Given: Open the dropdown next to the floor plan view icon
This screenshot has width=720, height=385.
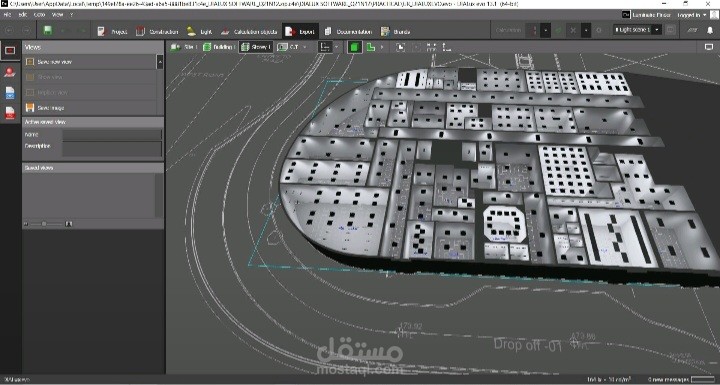Looking at the screenshot, I should [337, 47].
